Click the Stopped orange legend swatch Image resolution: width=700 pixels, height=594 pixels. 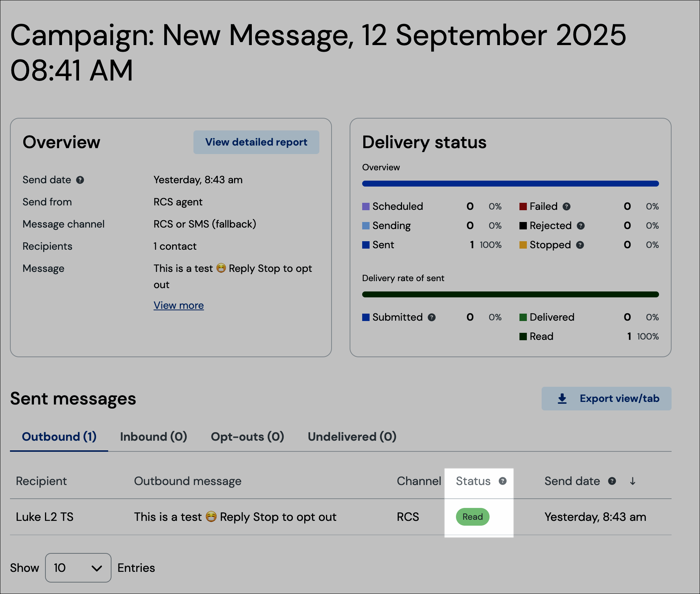point(523,245)
